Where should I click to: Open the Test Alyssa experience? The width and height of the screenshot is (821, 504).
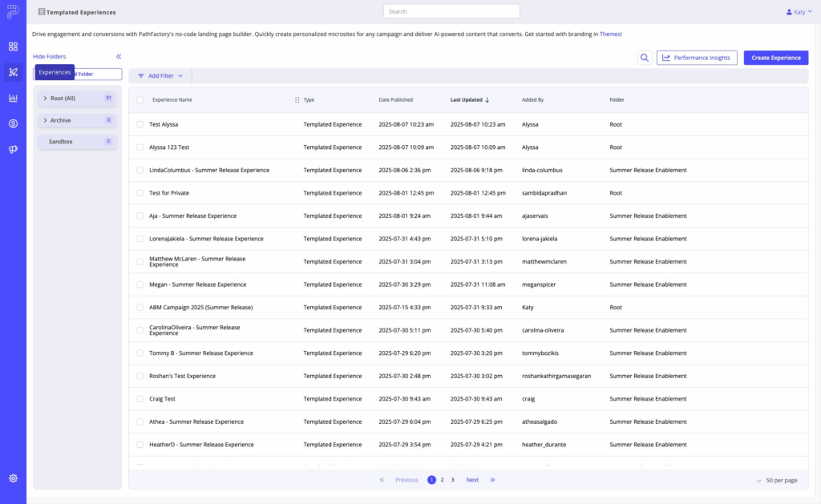click(x=164, y=124)
